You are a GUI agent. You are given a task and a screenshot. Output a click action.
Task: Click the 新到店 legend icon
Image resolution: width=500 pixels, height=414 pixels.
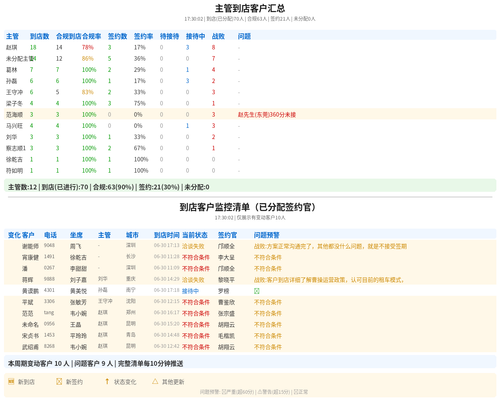[11, 381]
